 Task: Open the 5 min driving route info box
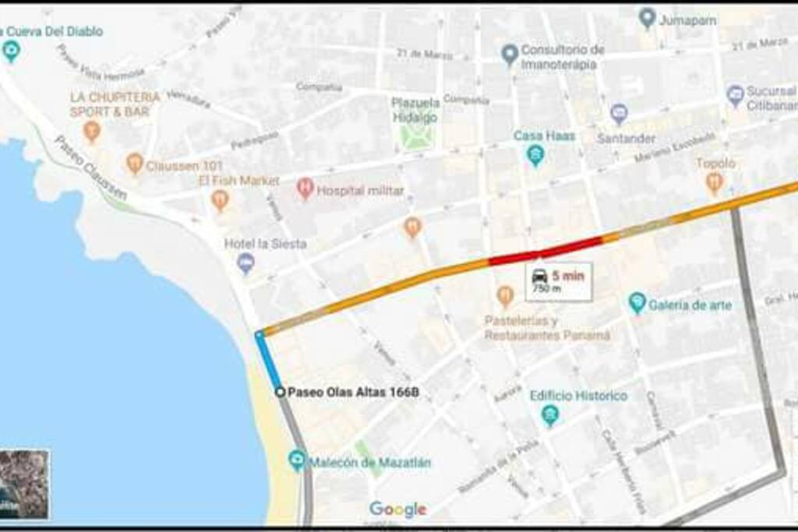pos(559,282)
